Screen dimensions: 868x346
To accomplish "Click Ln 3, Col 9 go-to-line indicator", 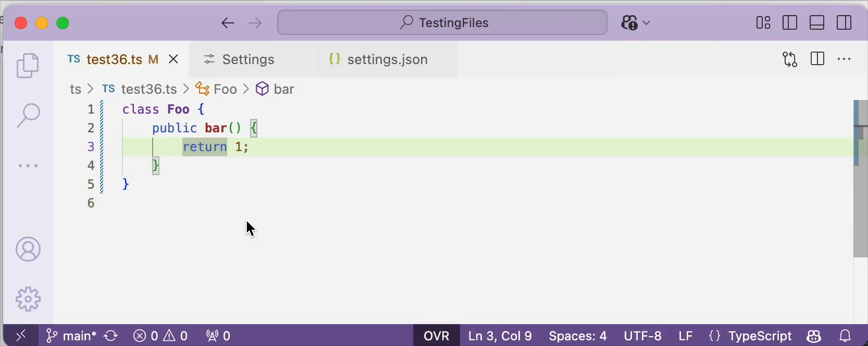I will tap(500, 336).
